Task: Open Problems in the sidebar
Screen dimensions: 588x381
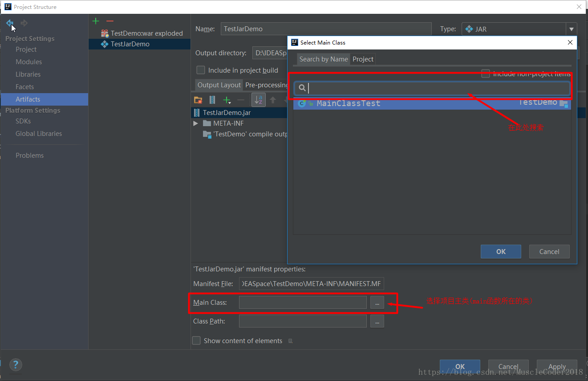Action: 30,156
